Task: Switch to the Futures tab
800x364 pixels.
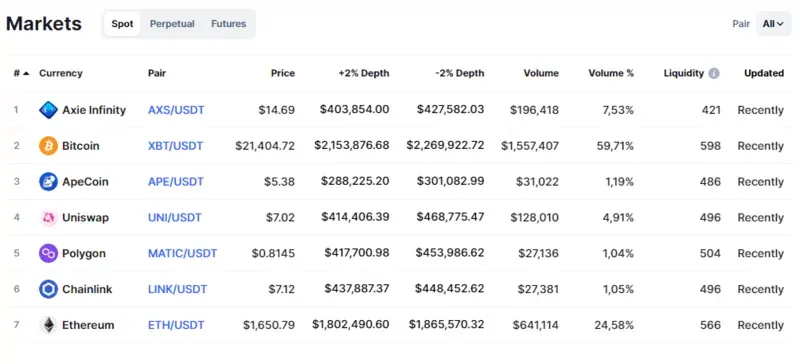Action: click(x=229, y=24)
